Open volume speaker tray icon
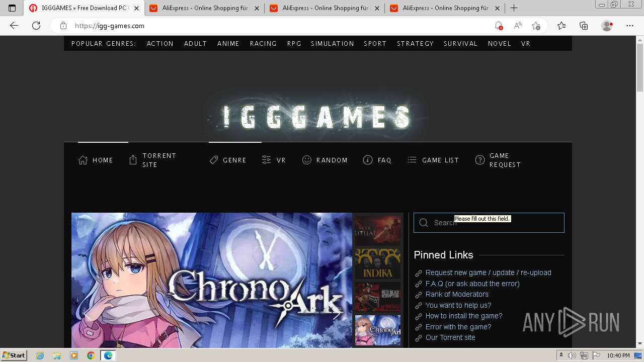644x362 pixels. [572, 355]
